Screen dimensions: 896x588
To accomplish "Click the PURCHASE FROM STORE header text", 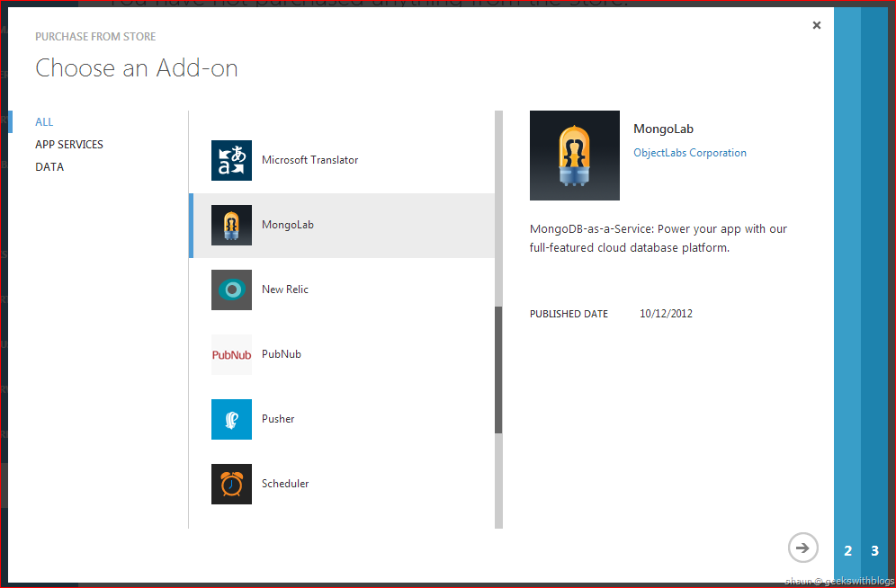I will 95,37.
